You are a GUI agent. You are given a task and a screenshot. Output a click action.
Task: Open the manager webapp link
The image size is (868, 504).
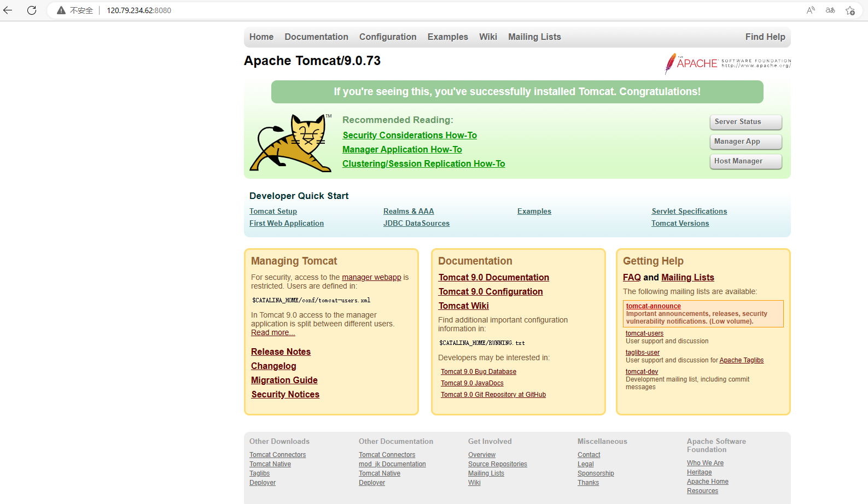[371, 277]
